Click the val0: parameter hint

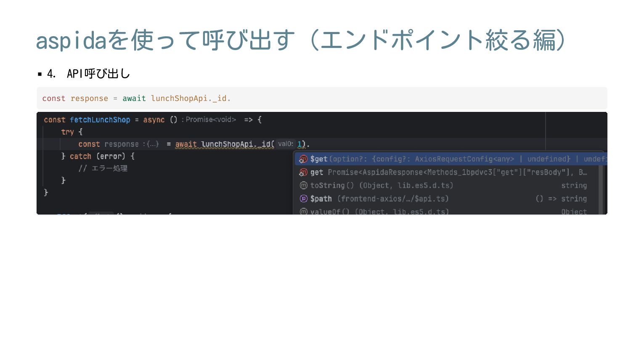tap(286, 144)
